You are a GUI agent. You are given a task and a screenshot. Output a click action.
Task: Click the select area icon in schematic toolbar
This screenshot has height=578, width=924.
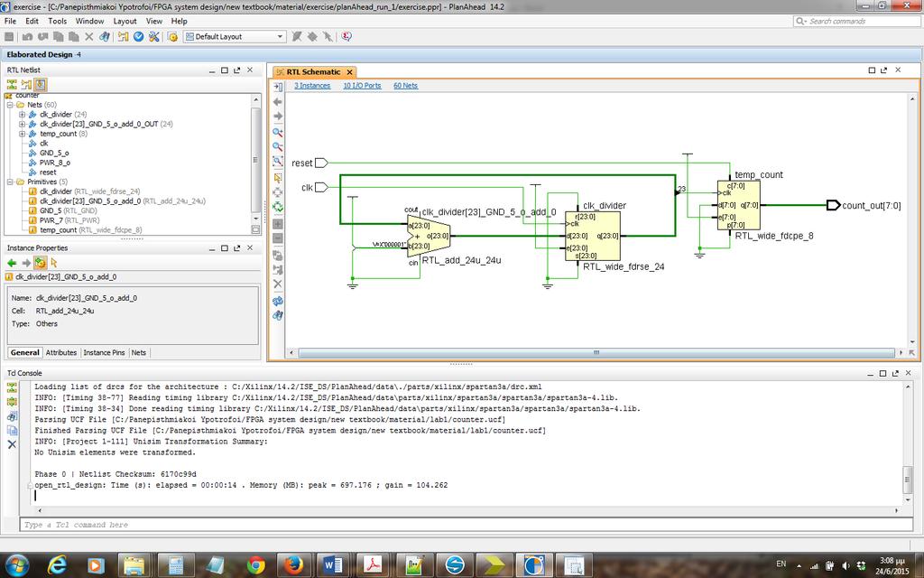coord(278,178)
